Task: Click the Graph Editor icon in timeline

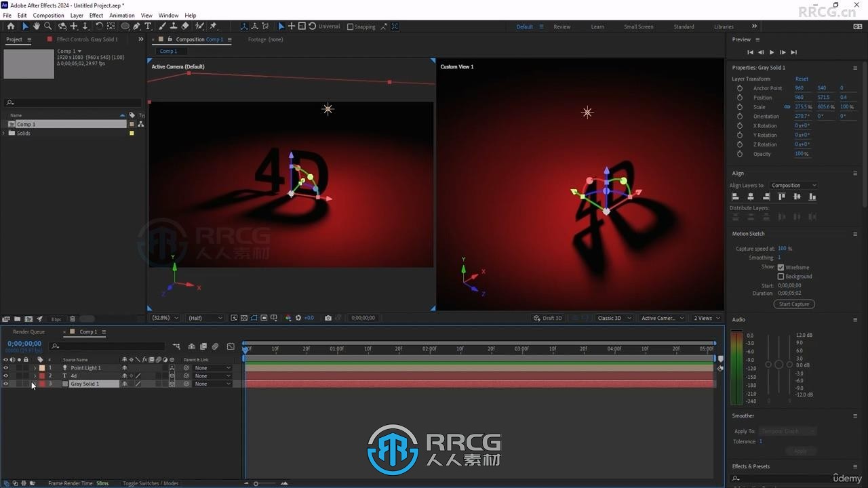Action: coord(231,346)
